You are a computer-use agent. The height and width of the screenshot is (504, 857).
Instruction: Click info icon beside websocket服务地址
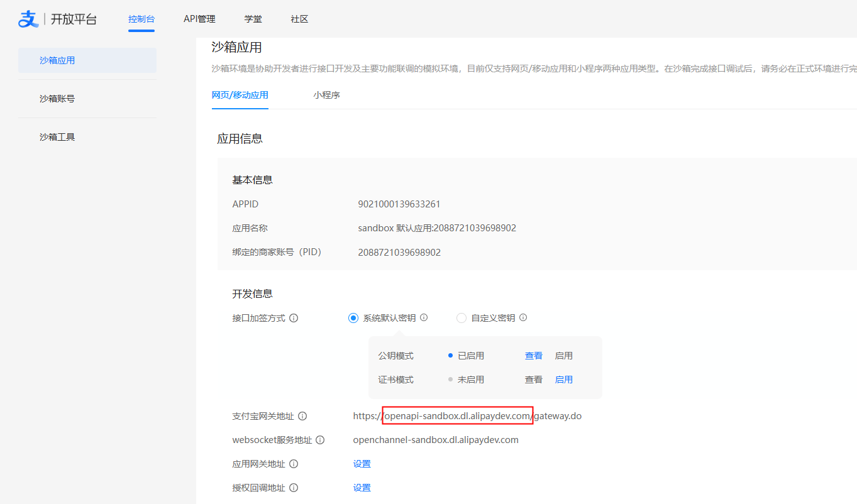click(320, 440)
